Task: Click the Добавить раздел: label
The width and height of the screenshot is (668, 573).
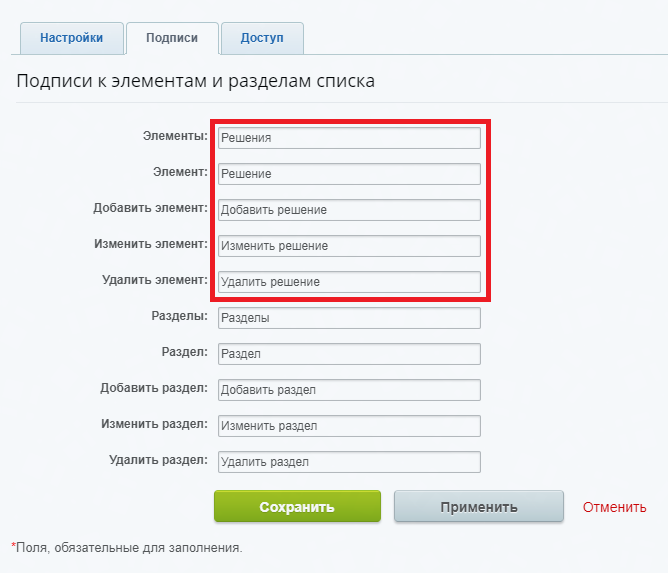Action: point(154,388)
